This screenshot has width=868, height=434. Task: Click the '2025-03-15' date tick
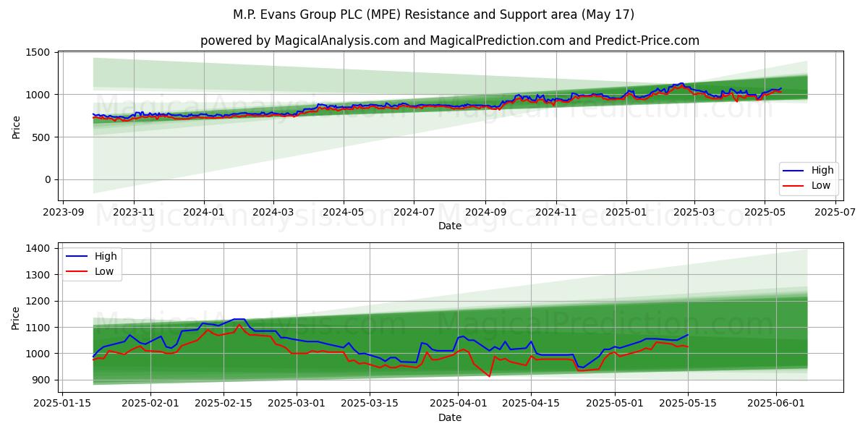[x=370, y=404]
